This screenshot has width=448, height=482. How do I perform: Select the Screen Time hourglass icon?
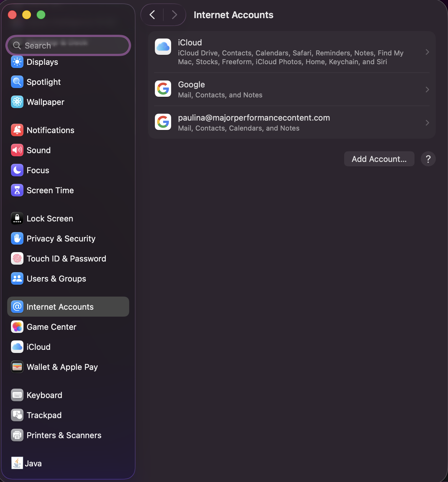pos(17,190)
